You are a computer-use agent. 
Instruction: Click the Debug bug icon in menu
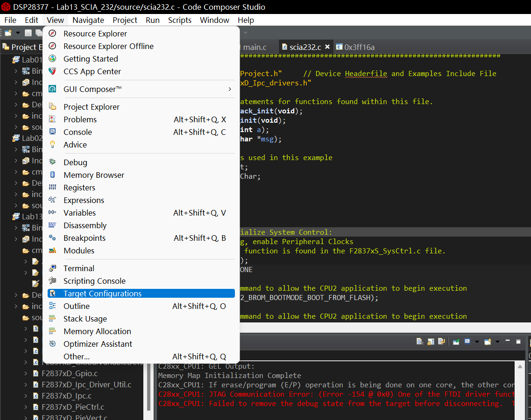[x=53, y=162]
